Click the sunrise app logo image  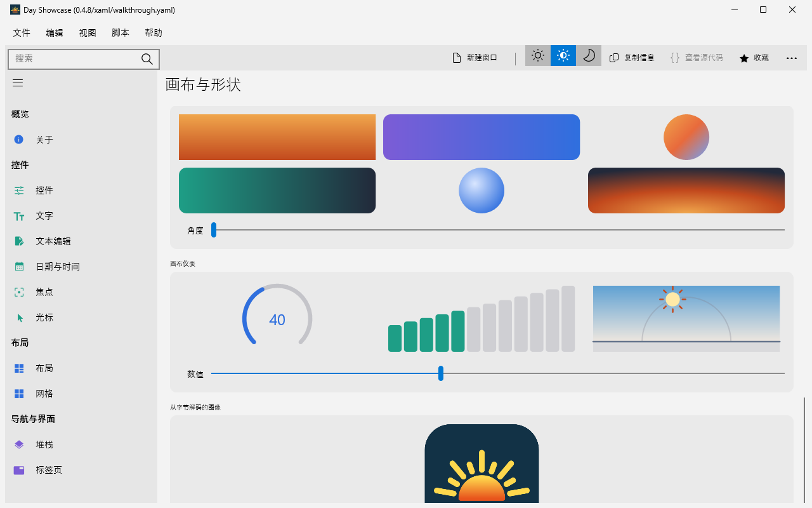[481, 464]
